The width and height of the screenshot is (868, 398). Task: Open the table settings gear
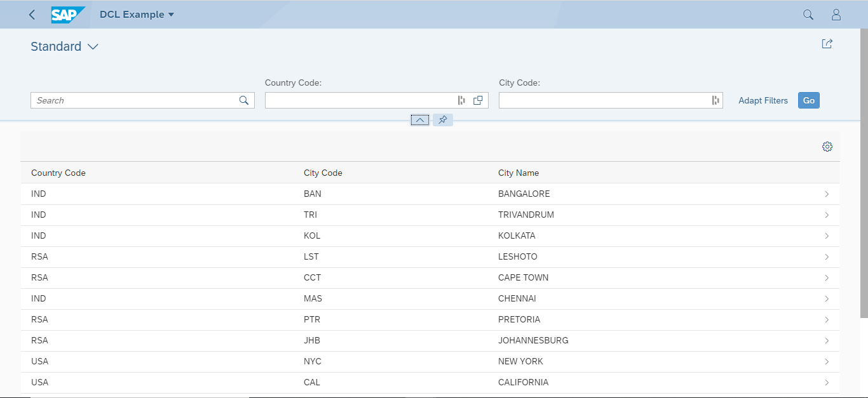coord(827,146)
